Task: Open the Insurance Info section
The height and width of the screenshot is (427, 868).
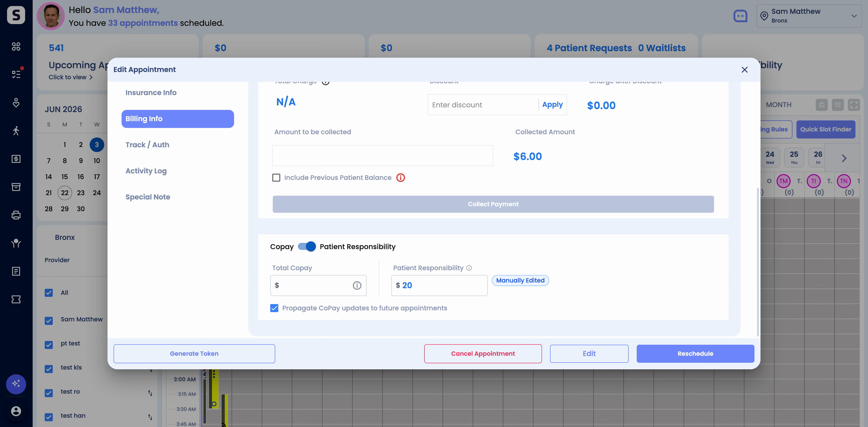Action: pyautogui.click(x=151, y=93)
